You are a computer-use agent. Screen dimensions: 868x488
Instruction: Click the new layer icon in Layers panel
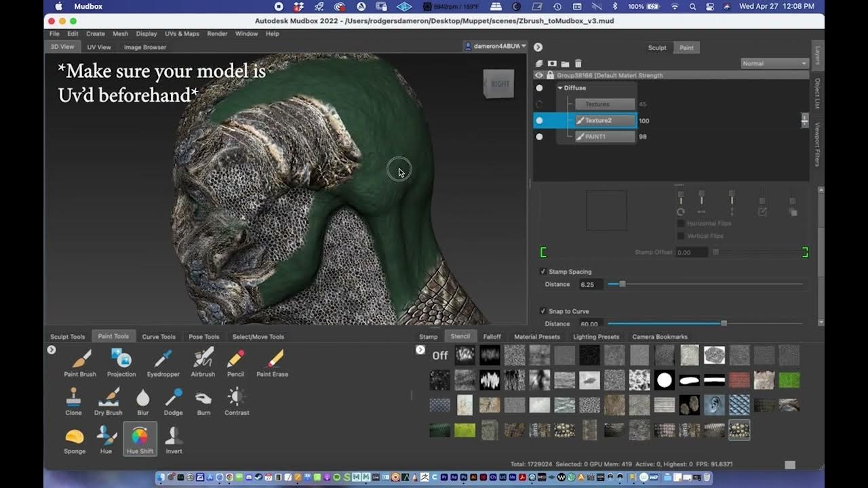click(539, 63)
